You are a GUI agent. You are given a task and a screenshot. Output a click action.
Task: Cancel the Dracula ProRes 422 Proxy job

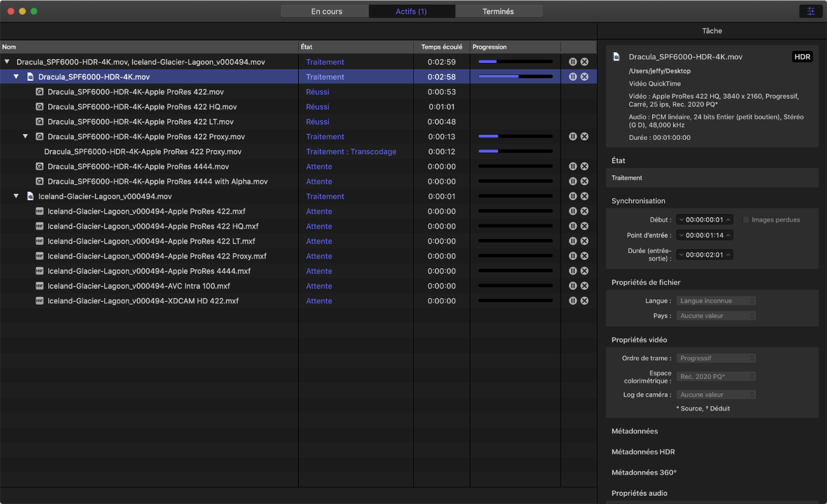tap(584, 137)
